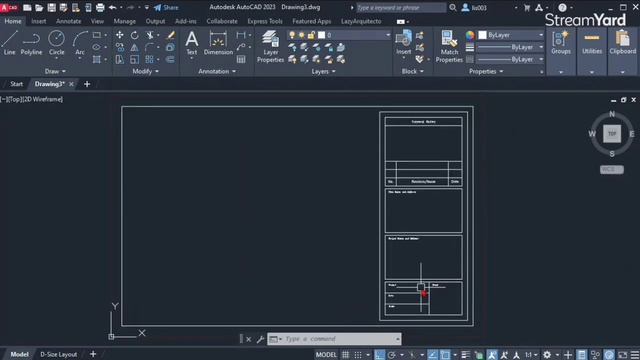
Task: Click the Trim tool icon
Action: pos(150,35)
